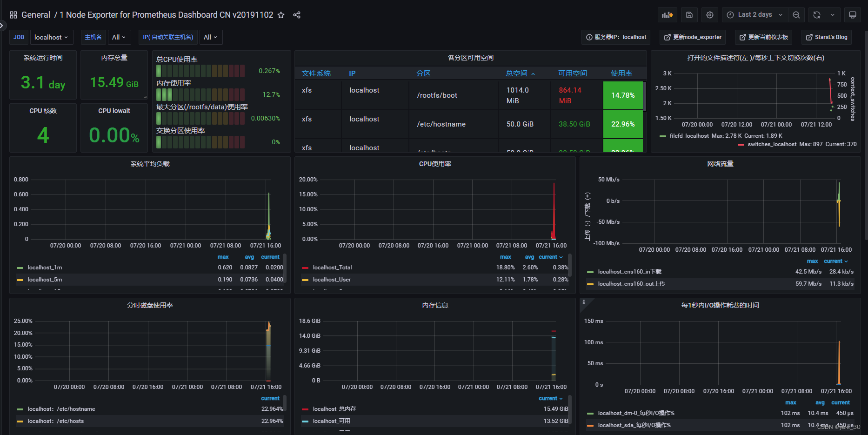The width and height of the screenshot is (868, 435).
Task: Sort CPU legend by current column
Action: (x=551, y=257)
